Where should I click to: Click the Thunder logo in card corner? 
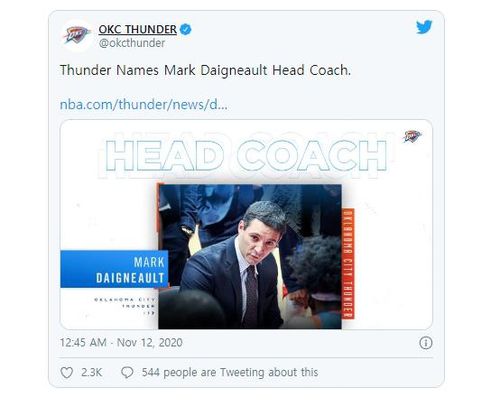coord(412,136)
